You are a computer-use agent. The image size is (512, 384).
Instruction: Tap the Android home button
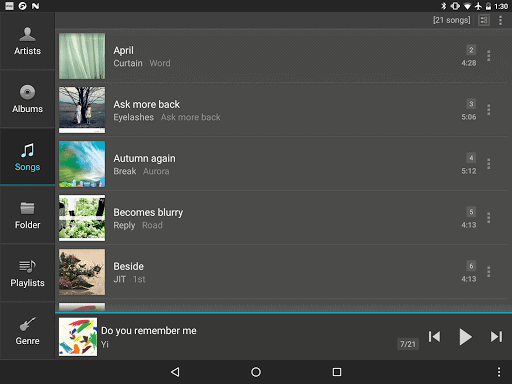click(256, 372)
